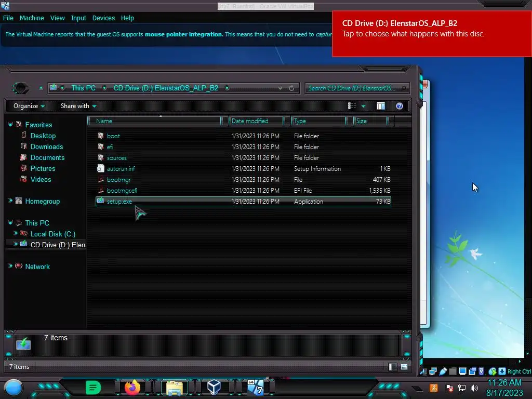Open the address bar history dropdown
Image resolution: width=532 pixels, height=399 pixels.
coord(280,88)
